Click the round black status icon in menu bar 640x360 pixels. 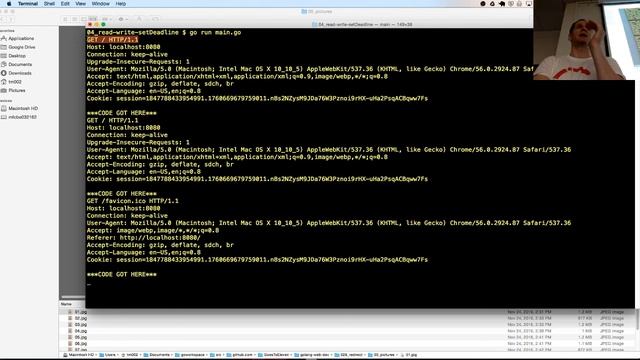(x=483, y=4)
